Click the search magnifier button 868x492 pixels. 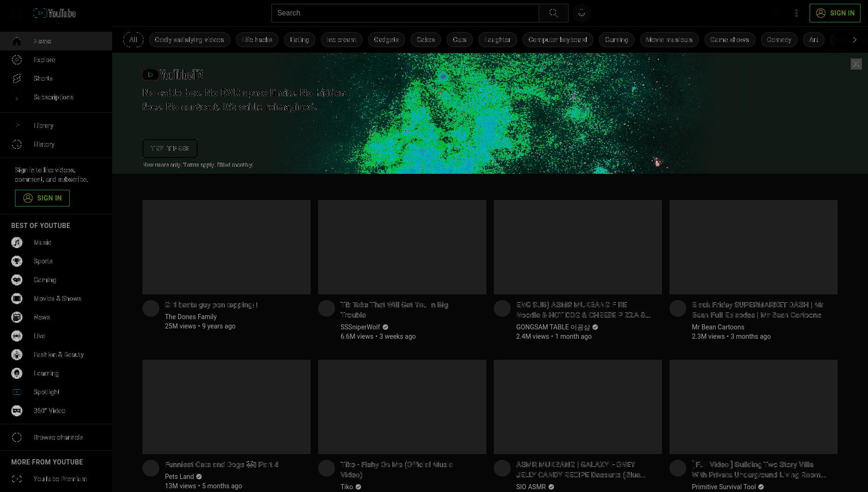coord(554,13)
